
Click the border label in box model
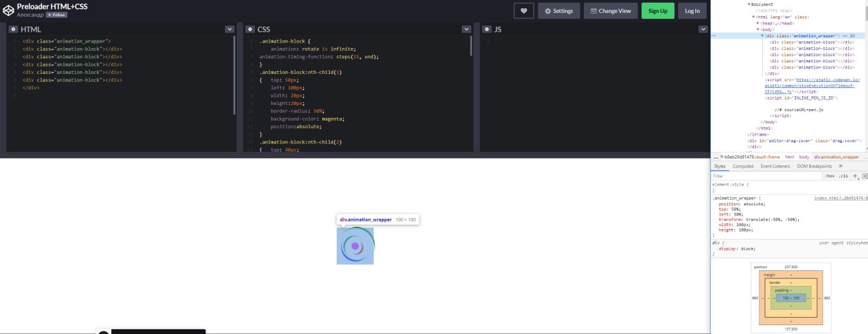point(774,282)
